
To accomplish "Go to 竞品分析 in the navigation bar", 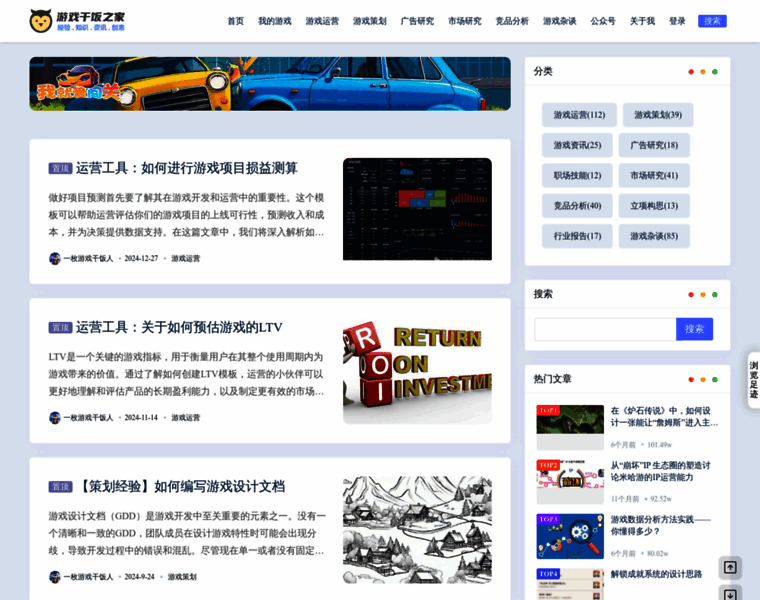I will [512, 21].
